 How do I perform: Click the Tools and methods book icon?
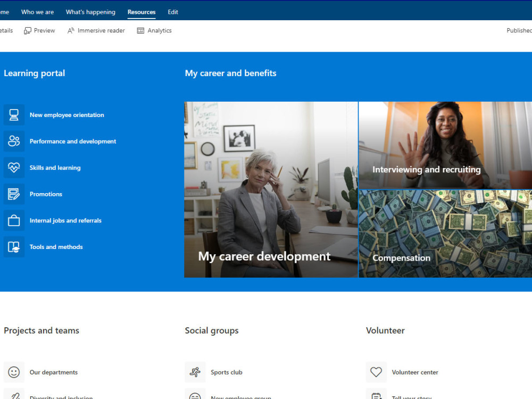pyautogui.click(x=14, y=247)
